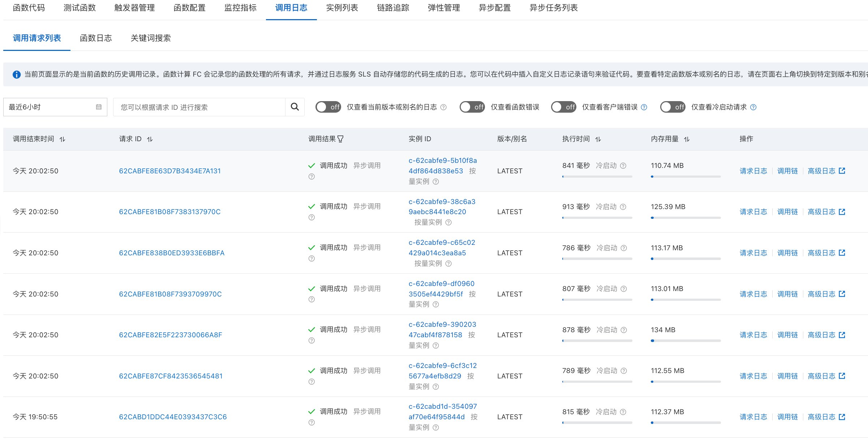
Task: Click 按量实例 help icon for instance c-62cabfe9-5b10f8a
Action: click(436, 182)
